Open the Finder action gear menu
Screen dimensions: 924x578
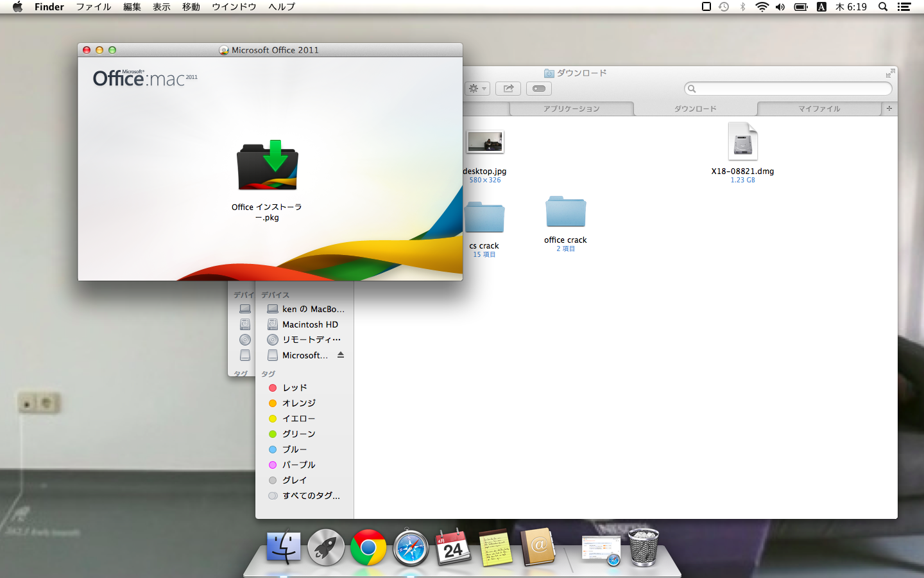click(478, 89)
